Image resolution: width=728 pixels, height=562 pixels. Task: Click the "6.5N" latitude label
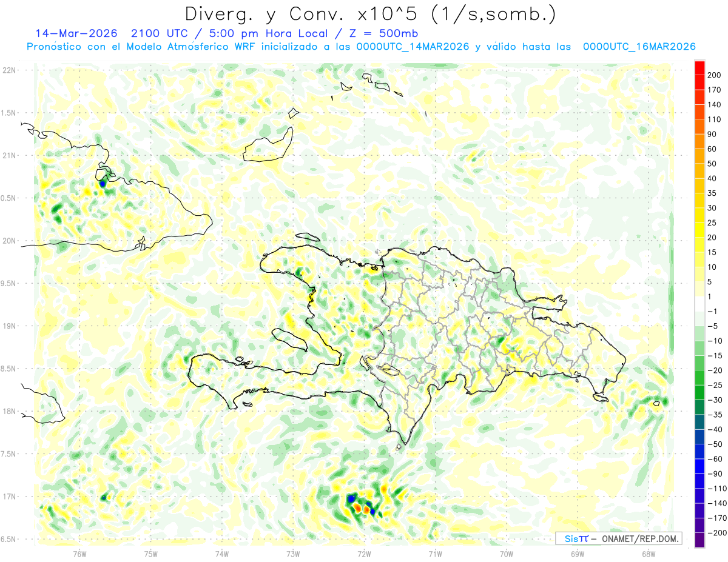(x=9, y=540)
